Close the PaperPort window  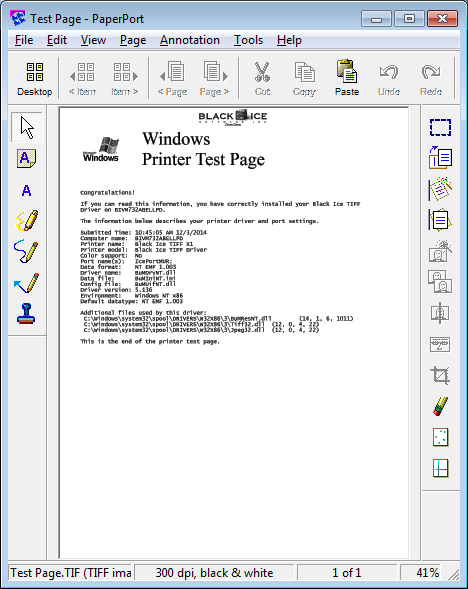click(442, 19)
